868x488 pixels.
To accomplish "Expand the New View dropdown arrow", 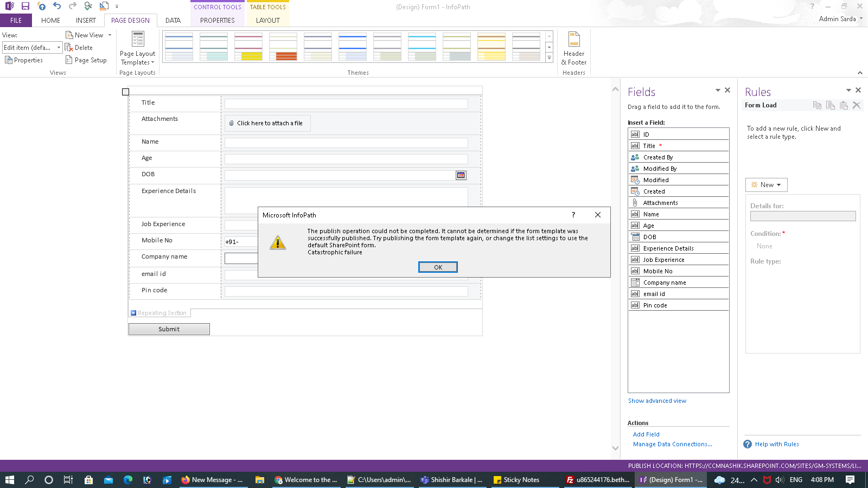I will (110, 35).
